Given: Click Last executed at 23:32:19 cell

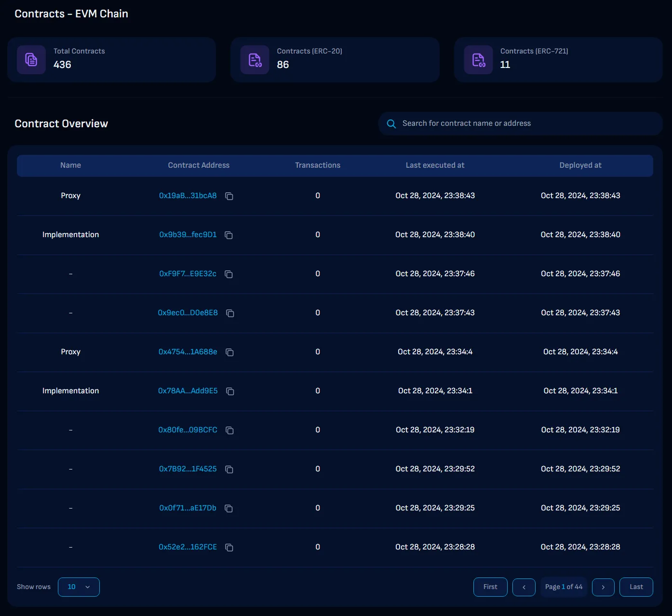Looking at the screenshot, I should (435, 430).
